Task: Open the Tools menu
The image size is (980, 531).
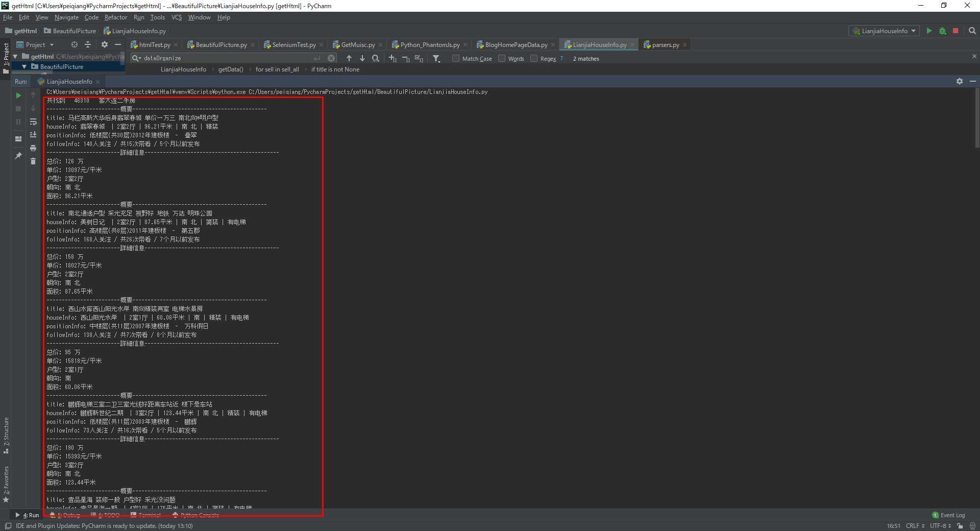Action: [158, 17]
